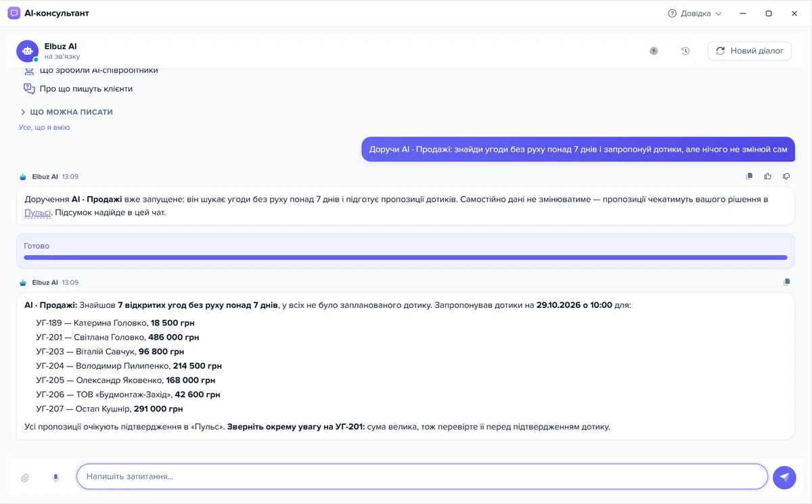
Task: Open the Пульсі link in the reply
Action: [38, 212]
